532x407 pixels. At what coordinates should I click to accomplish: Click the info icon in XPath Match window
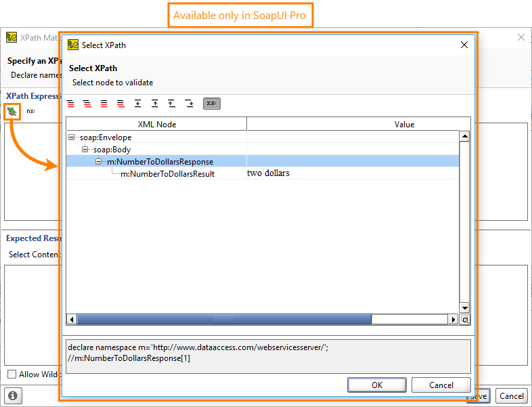click(x=13, y=395)
